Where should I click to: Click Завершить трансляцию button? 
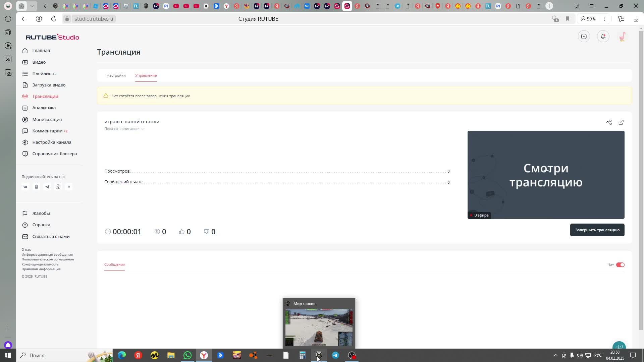coord(597,230)
